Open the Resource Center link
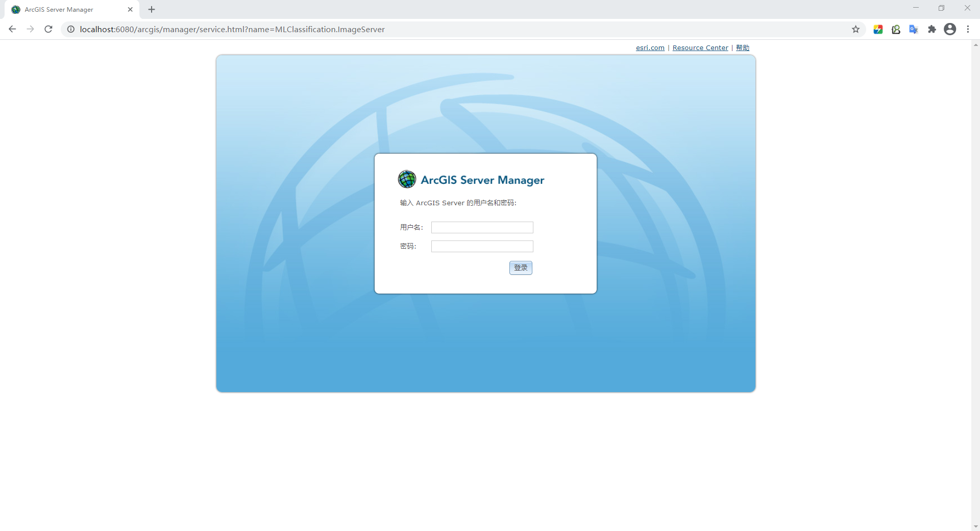The image size is (980, 531). [x=700, y=47]
